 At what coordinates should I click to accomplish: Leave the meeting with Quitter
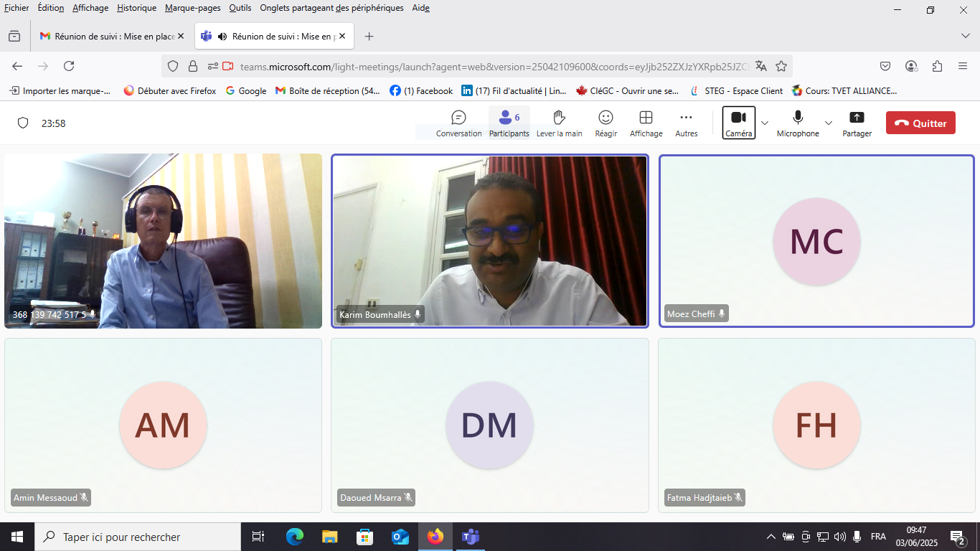[920, 123]
